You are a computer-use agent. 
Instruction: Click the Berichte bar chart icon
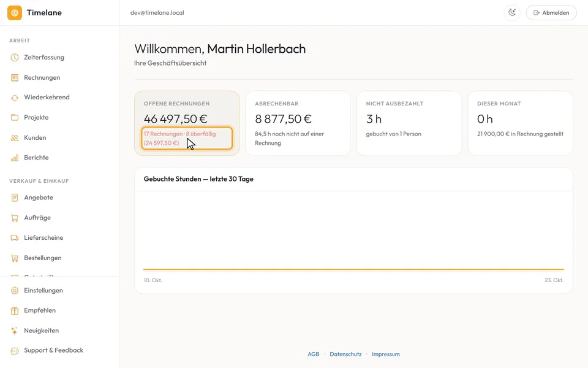[x=15, y=158]
